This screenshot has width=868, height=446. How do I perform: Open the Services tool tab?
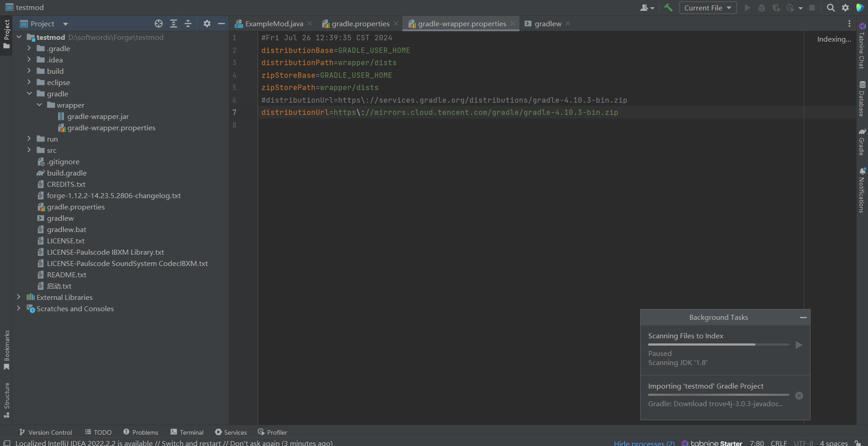click(x=231, y=432)
